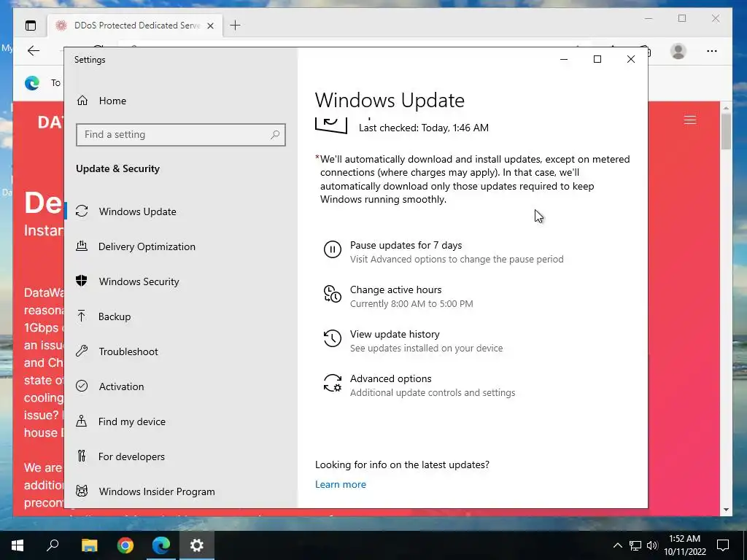Open the Backup settings page

tap(181, 316)
